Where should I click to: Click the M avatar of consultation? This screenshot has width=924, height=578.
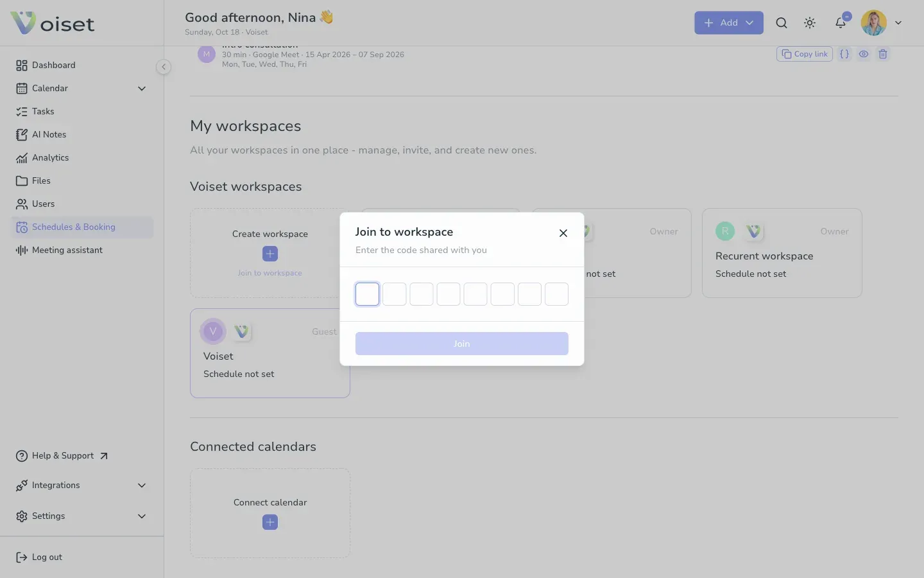[x=207, y=55]
